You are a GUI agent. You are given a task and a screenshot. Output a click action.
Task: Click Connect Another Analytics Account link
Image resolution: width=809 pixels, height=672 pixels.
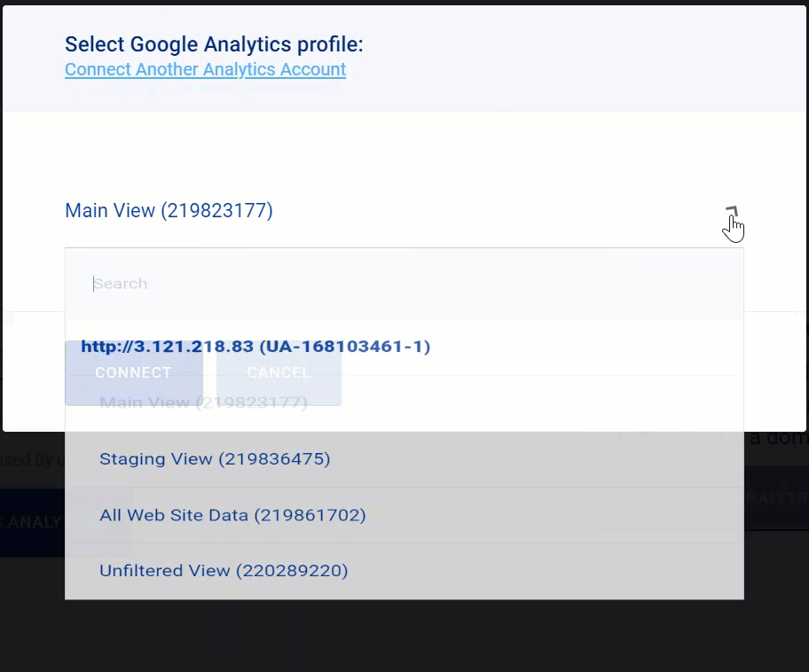(205, 69)
